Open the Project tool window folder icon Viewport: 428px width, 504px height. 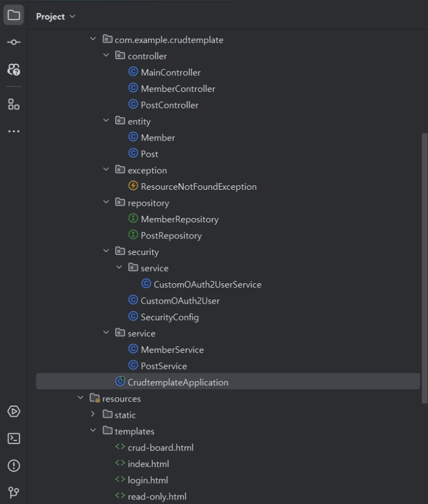[x=13, y=15]
